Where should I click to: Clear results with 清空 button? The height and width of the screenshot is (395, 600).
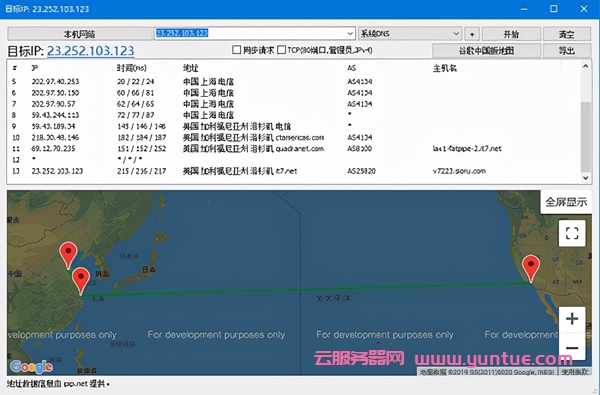point(567,34)
